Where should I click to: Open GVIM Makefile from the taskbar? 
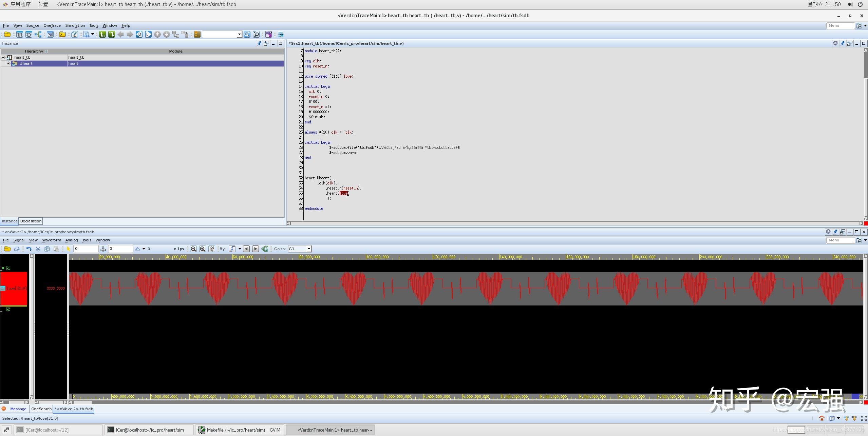240,430
